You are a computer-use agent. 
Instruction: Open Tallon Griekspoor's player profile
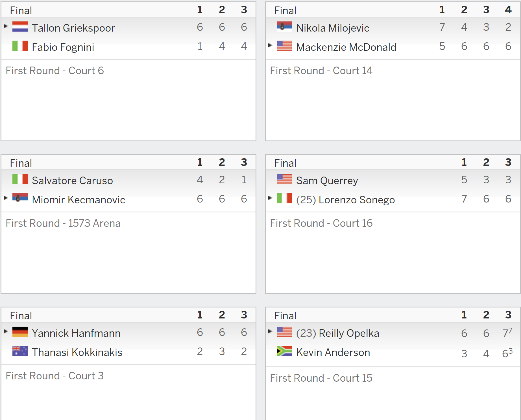tap(73, 28)
